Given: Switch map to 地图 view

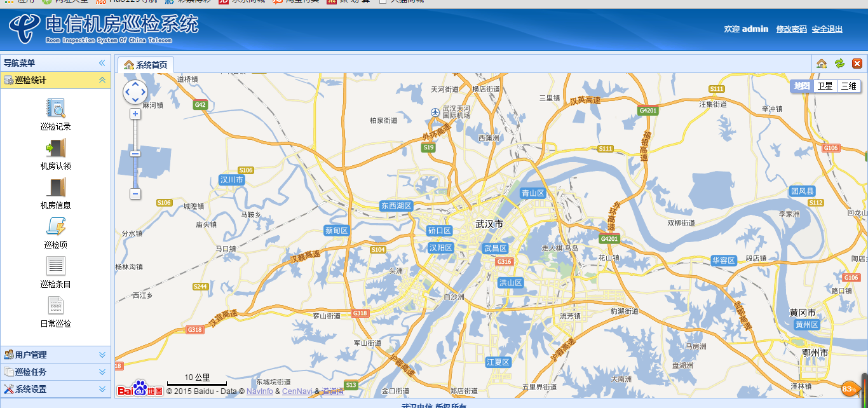Looking at the screenshot, I should pyautogui.click(x=802, y=86).
